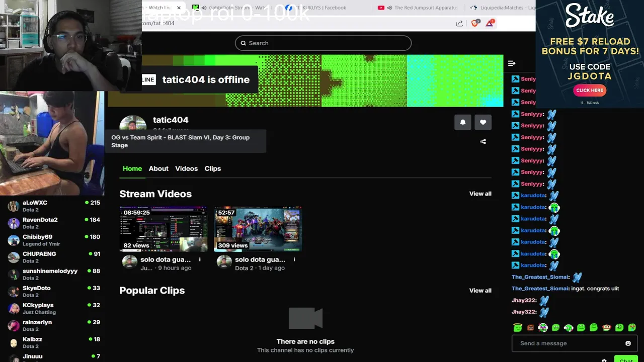Open sunshinemelodyyy avatar in the sidebar
644x362 pixels.
click(14, 275)
